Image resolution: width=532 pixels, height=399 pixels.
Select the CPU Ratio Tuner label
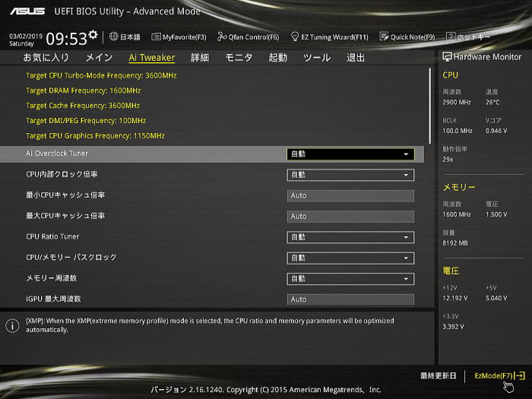click(52, 236)
